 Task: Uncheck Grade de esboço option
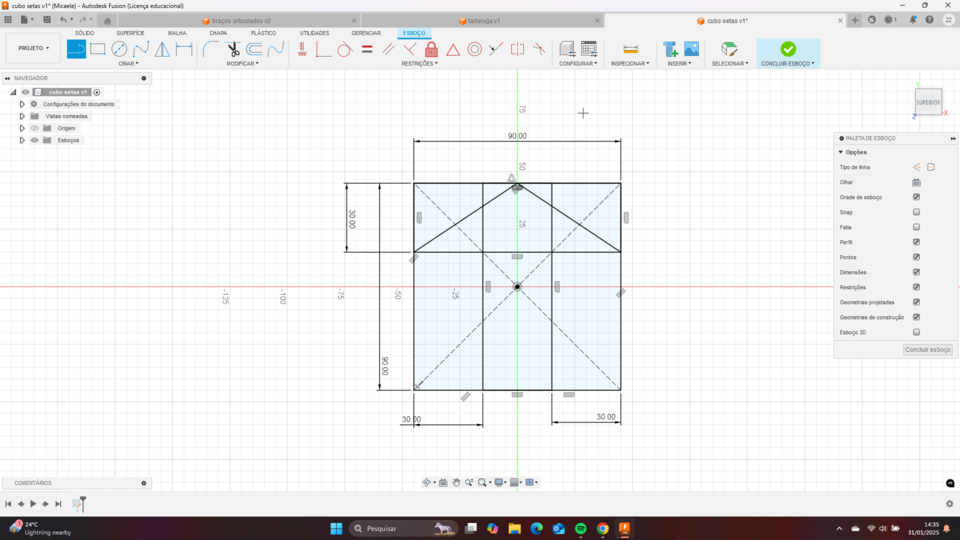click(x=916, y=197)
